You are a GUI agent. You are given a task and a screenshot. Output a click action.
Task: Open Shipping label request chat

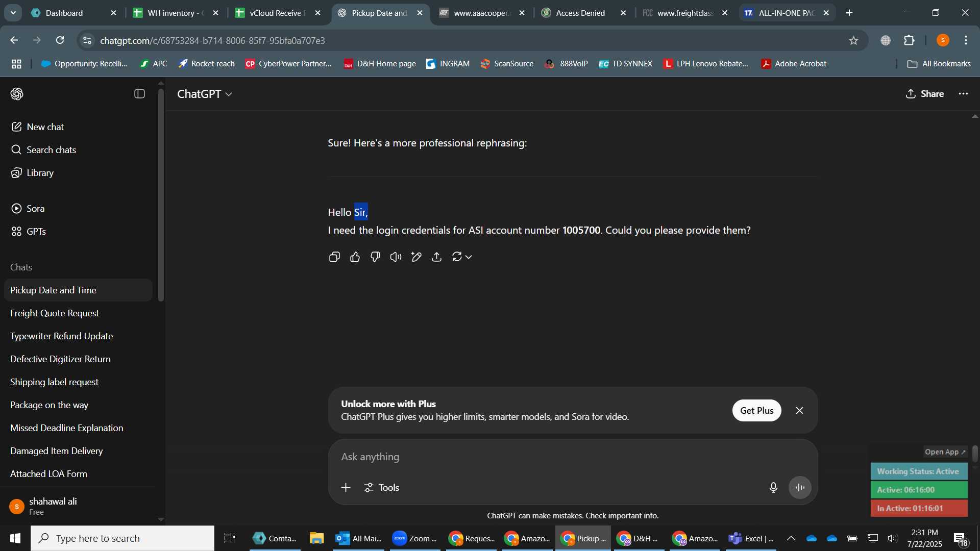pyautogui.click(x=78, y=382)
